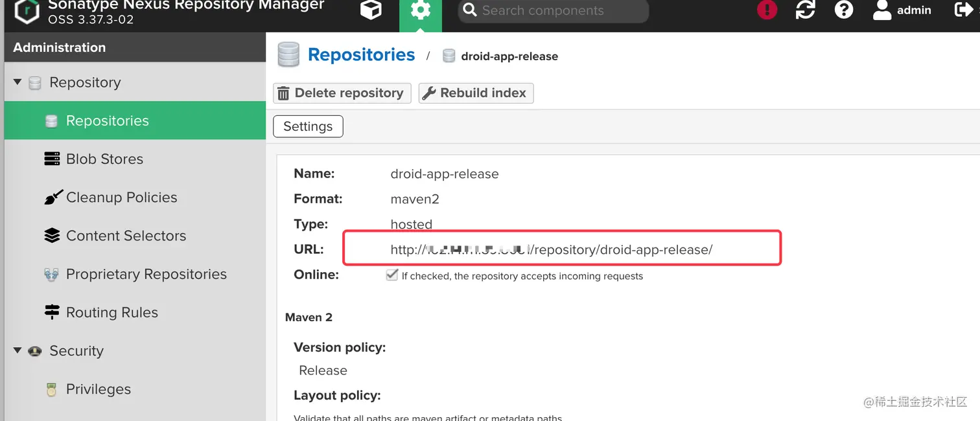This screenshot has width=980, height=421.
Task: Open the red system status alert icon
Action: click(x=767, y=10)
